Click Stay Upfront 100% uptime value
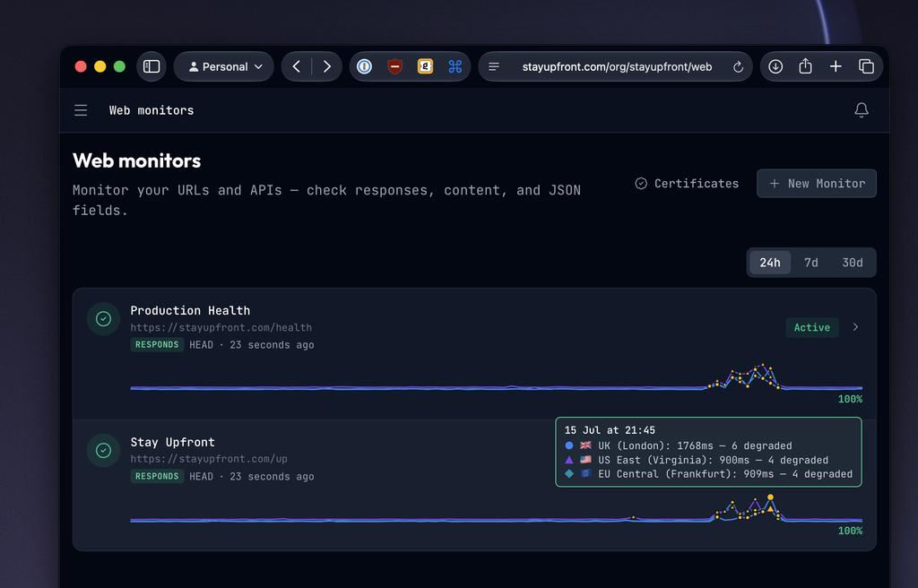Viewport: 918px width, 588px height. pos(850,531)
